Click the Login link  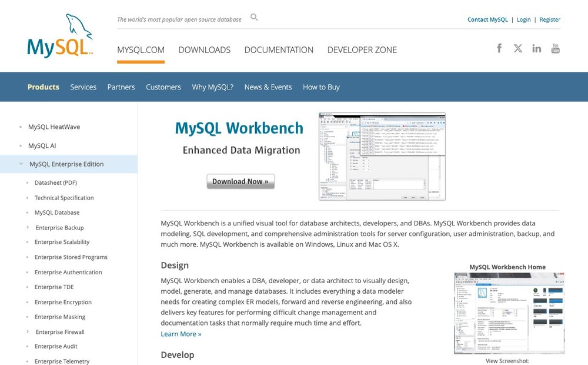point(523,19)
